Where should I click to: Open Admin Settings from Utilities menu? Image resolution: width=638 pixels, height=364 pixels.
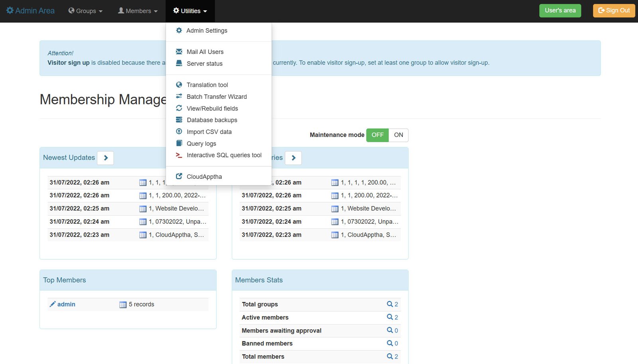tap(219, 31)
